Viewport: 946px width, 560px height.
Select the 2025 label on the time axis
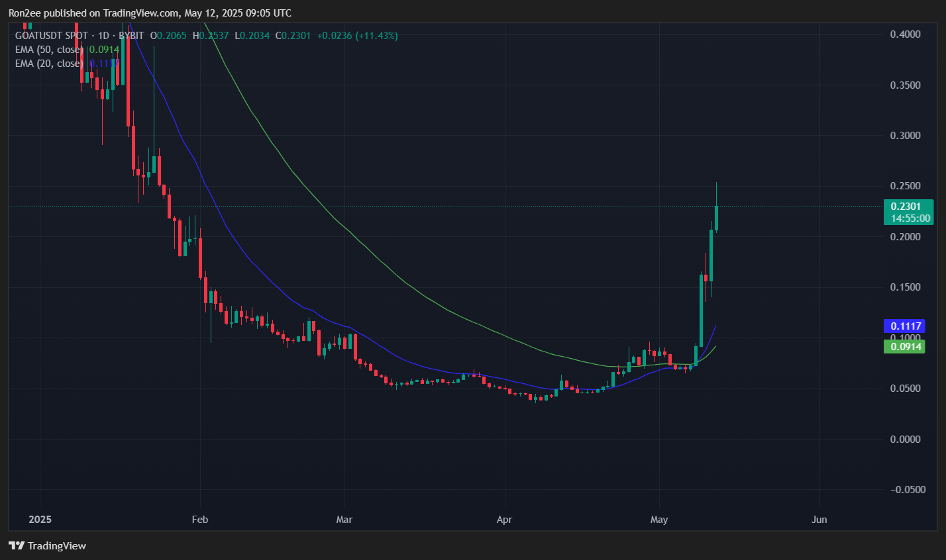click(39, 520)
